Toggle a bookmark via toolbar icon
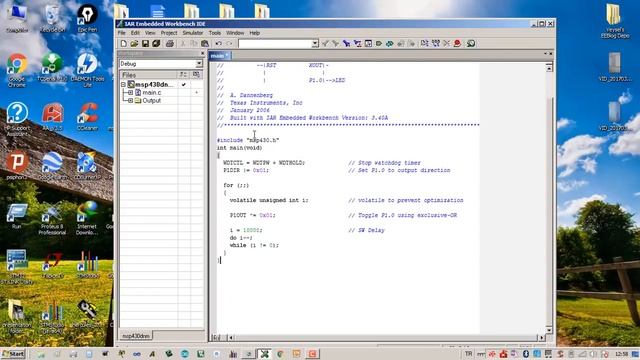 coord(378,43)
